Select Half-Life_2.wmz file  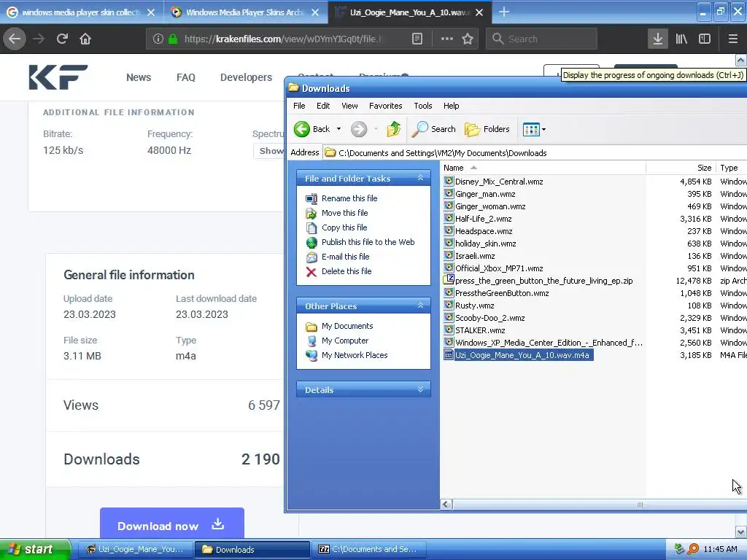(483, 219)
